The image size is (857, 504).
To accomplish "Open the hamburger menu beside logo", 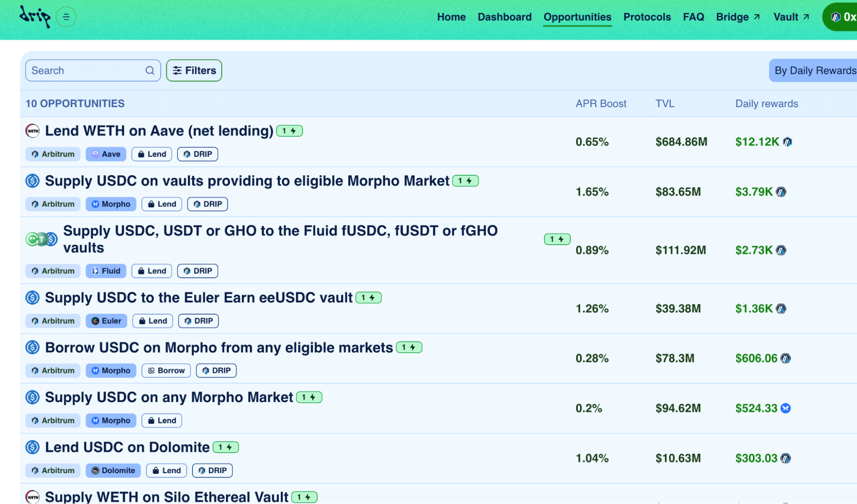I will (66, 17).
